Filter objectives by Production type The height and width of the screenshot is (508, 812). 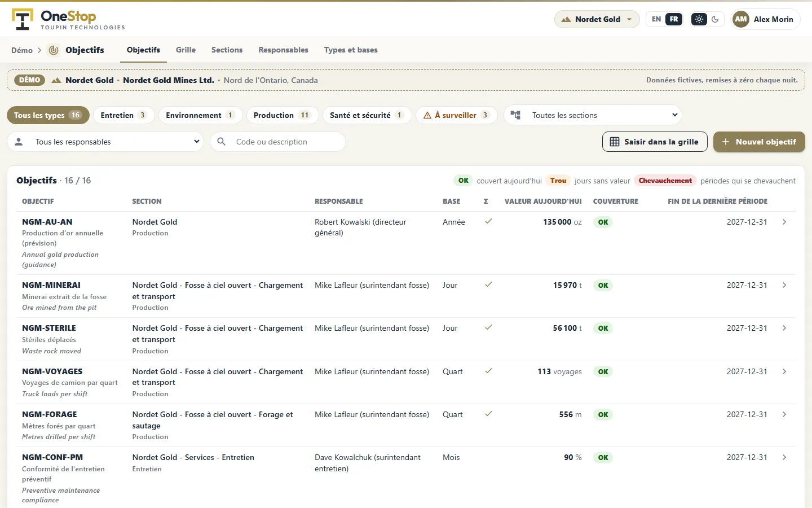click(283, 115)
